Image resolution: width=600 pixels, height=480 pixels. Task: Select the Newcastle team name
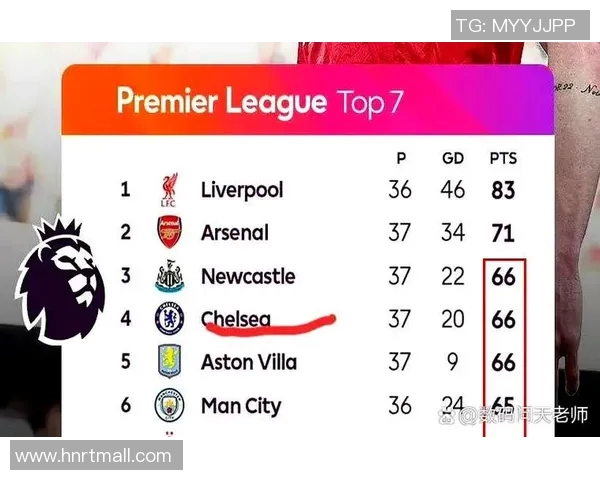tap(248, 276)
